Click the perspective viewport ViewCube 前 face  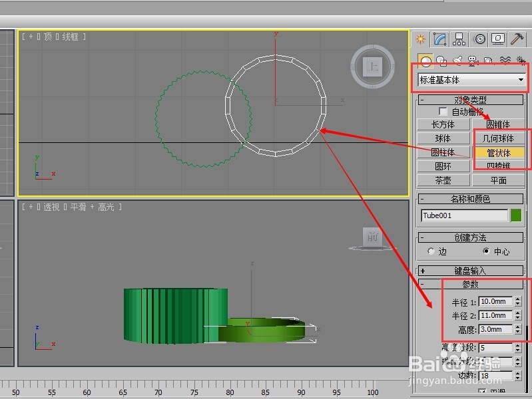[373, 237]
